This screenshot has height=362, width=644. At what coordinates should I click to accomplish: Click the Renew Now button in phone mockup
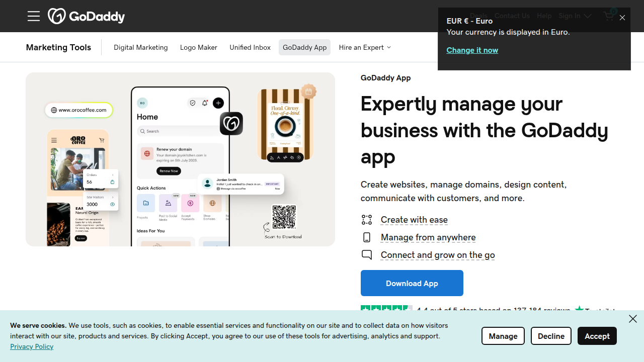tap(169, 171)
